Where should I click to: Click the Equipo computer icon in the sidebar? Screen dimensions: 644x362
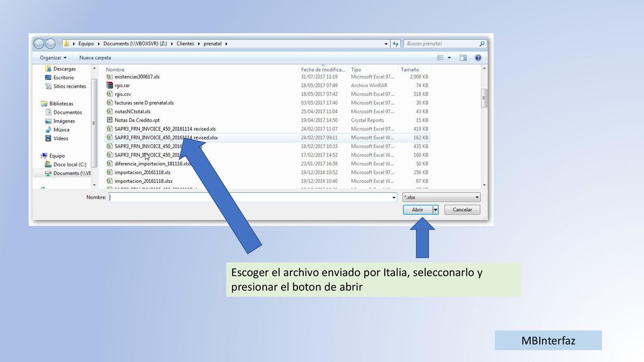click(x=44, y=156)
